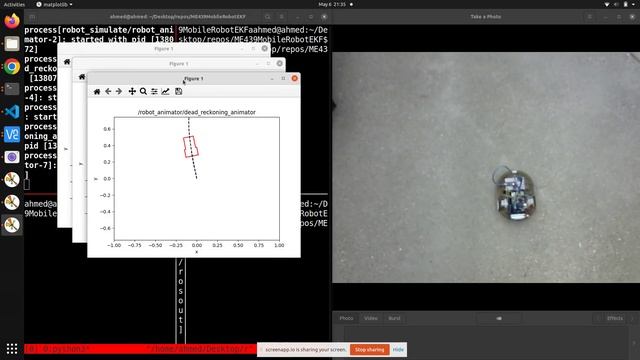Click Stop sharing button
640x360 pixels.
pos(369,350)
